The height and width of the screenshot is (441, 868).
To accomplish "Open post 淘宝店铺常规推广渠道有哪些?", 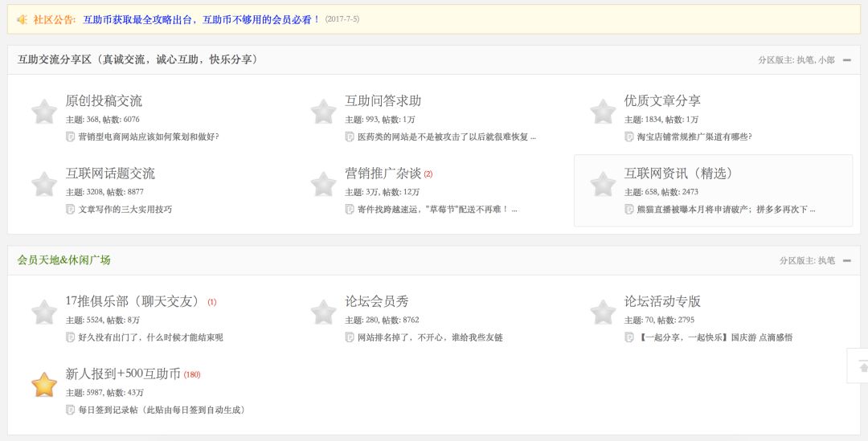I will point(694,137).
